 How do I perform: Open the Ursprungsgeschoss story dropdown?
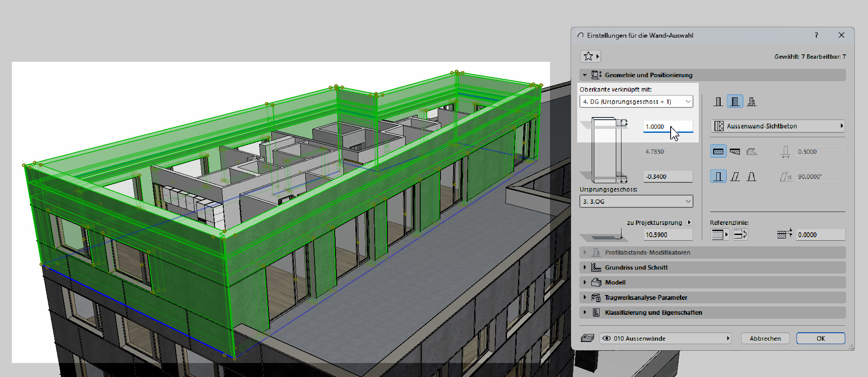pos(636,202)
